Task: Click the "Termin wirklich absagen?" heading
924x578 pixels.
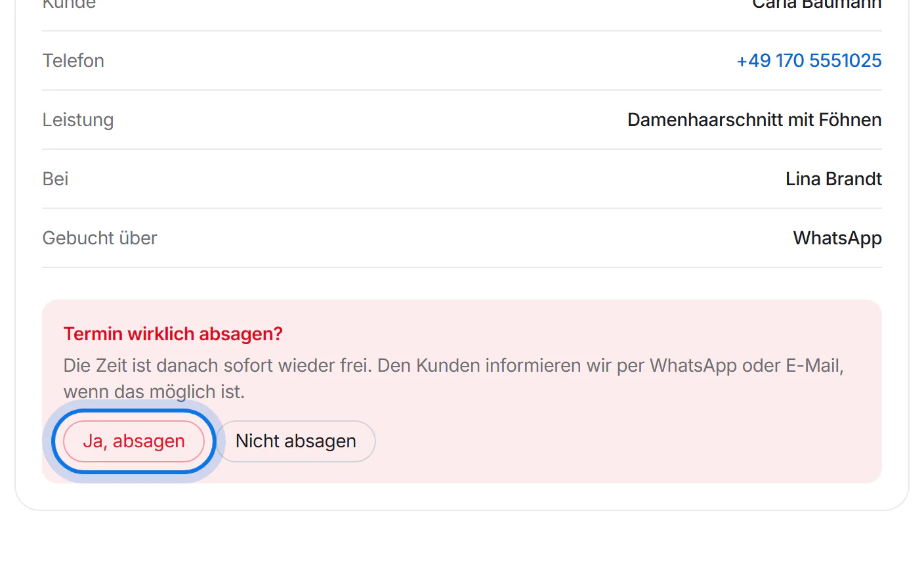Action: tap(173, 334)
